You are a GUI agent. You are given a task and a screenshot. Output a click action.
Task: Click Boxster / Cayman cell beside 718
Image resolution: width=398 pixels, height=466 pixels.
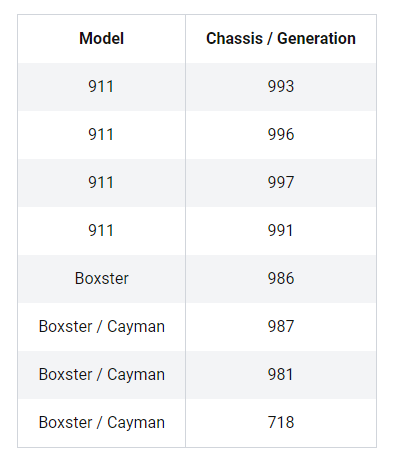[x=102, y=423]
